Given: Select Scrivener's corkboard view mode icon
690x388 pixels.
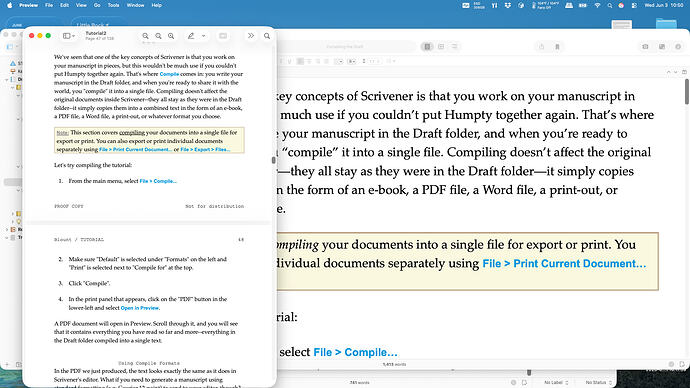Looking at the screenshot, I should coord(441,47).
